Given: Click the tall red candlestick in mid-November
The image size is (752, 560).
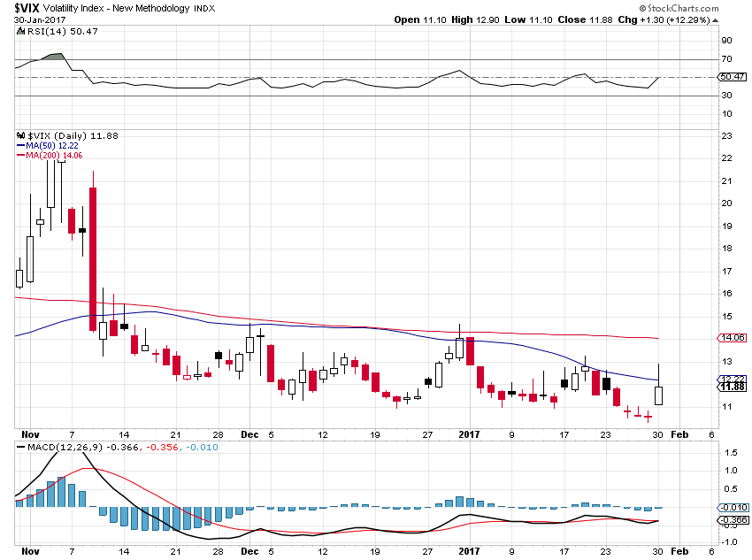Looking at the screenshot, I should coord(94,257).
